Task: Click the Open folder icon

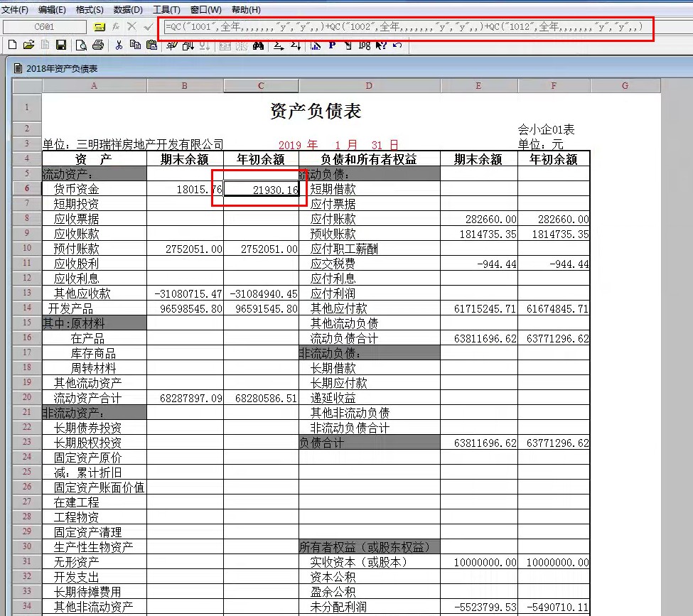Action: [x=28, y=45]
